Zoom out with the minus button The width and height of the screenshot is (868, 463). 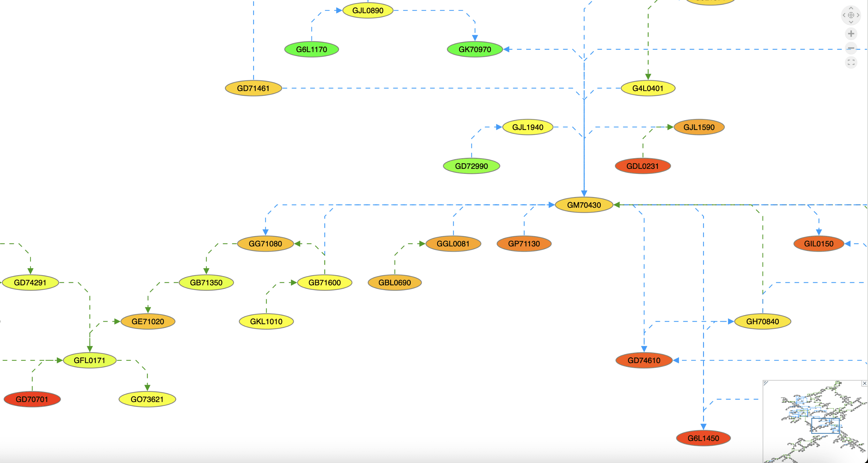tap(851, 48)
